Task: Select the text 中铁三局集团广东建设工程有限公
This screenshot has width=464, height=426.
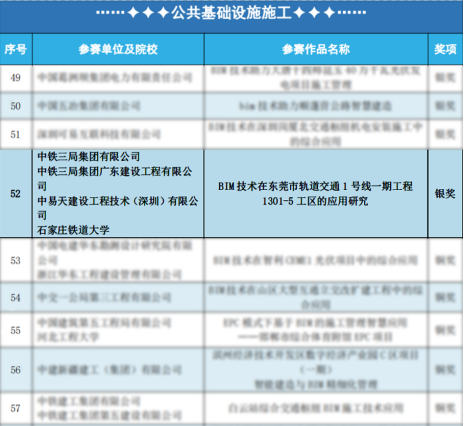Action: [115, 171]
